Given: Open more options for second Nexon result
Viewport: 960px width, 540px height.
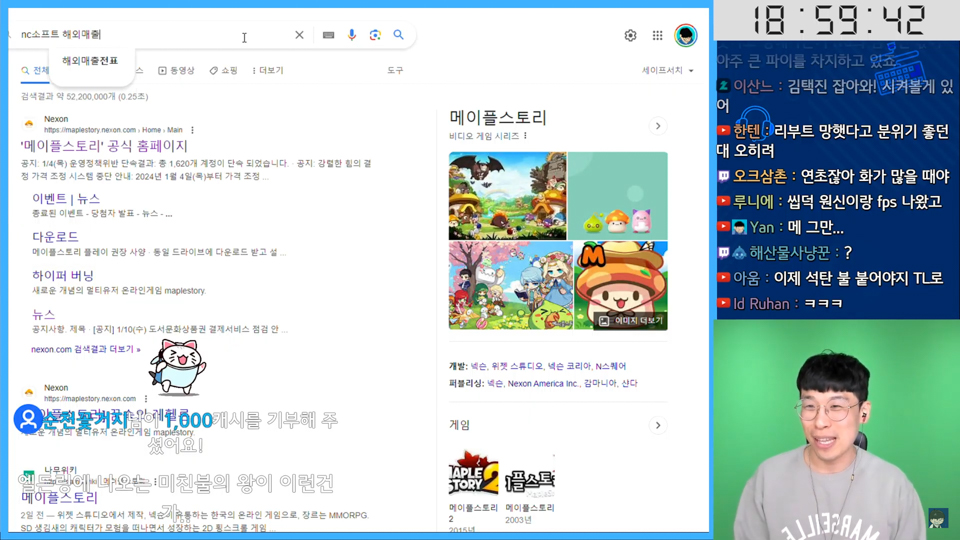Looking at the screenshot, I should [146, 399].
